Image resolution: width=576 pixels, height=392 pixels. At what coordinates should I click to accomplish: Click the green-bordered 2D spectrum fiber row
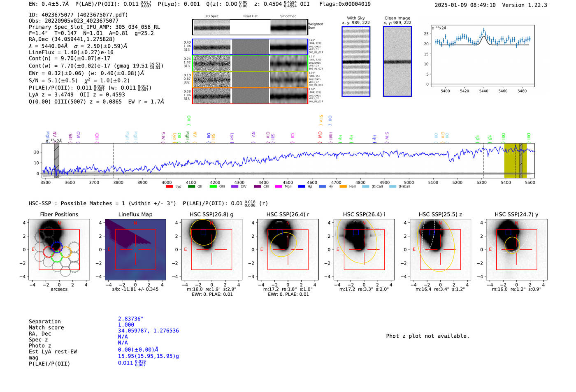click(x=250, y=63)
